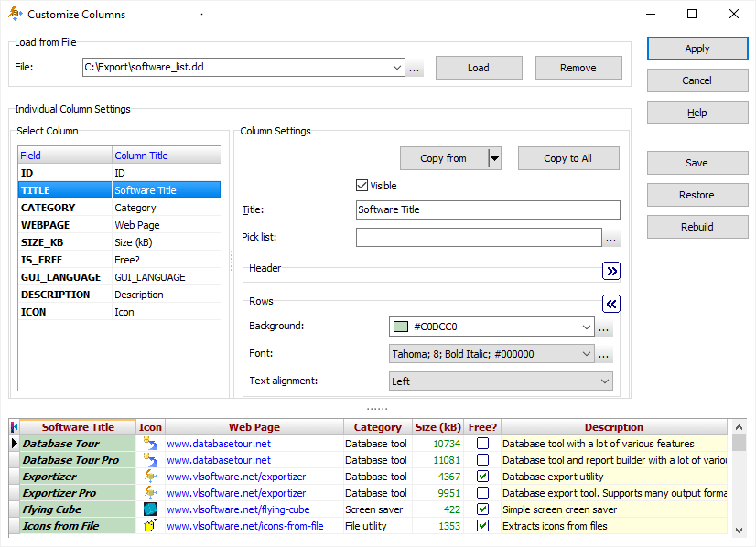Open the Text alignment dropdown
This screenshot has width=756, height=547.
[x=604, y=381]
